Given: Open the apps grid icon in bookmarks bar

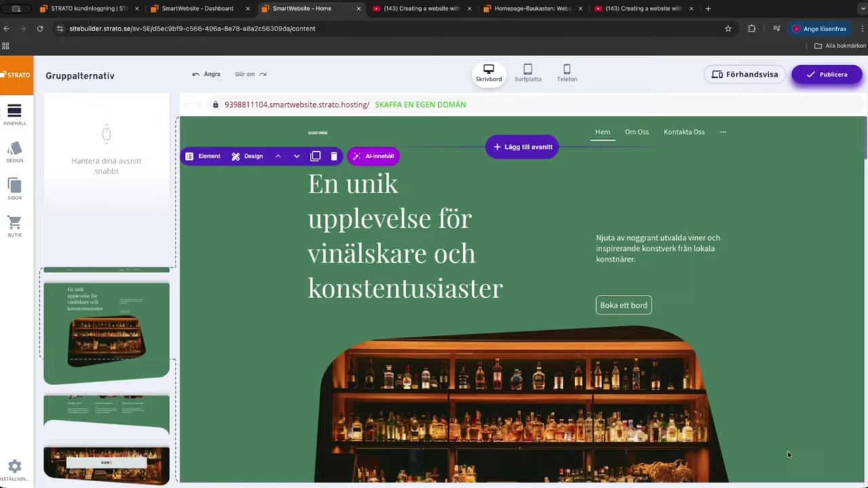Looking at the screenshot, I should [x=5, y=45].
